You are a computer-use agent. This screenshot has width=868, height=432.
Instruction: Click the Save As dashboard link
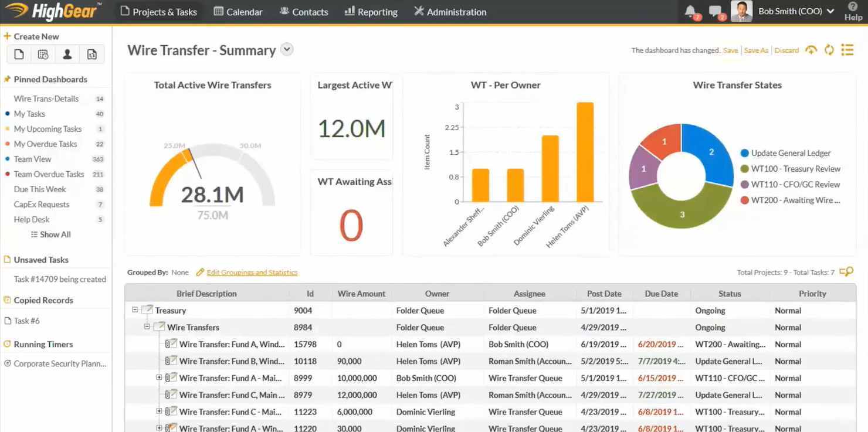pos(756,50)
